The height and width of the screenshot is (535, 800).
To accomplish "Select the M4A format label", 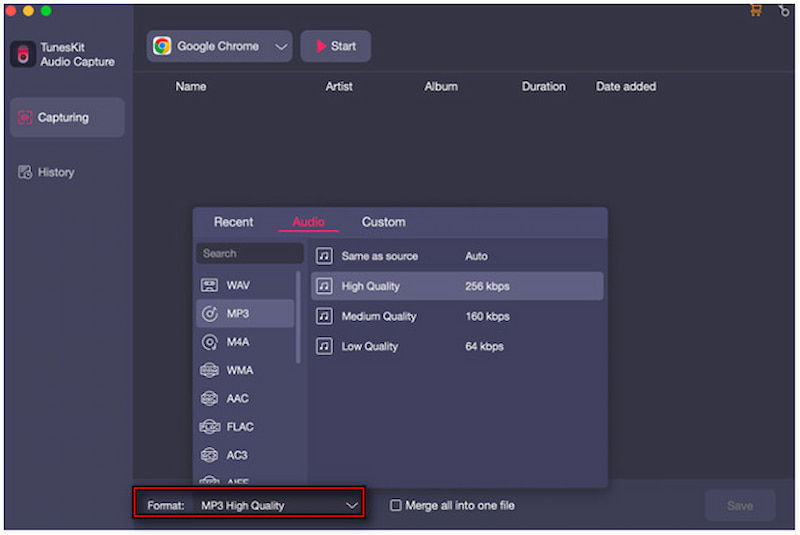I will click(x=238, y=342).
